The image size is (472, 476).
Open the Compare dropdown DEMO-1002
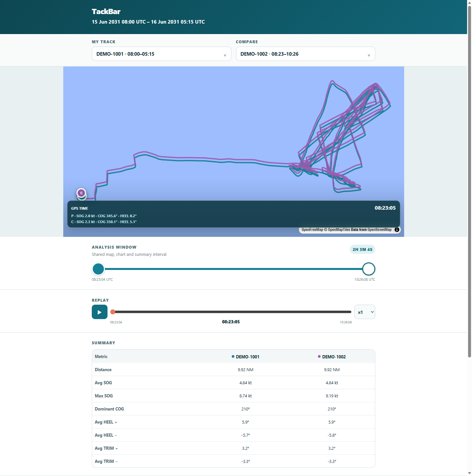pyautogui.click(x=305, y=54)
